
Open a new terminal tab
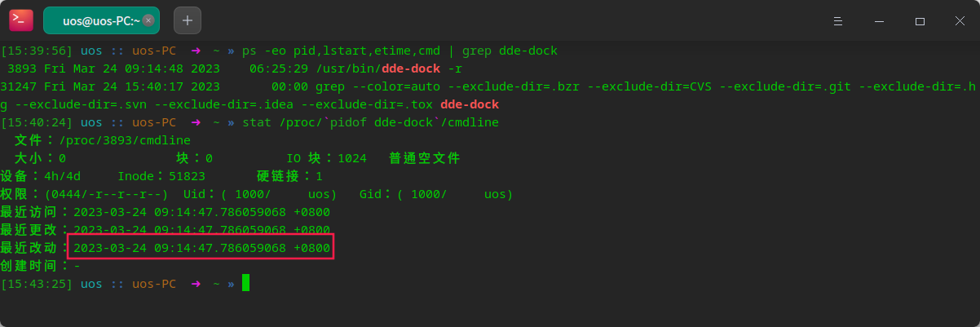pyautogui.click(x=187, y=20)
